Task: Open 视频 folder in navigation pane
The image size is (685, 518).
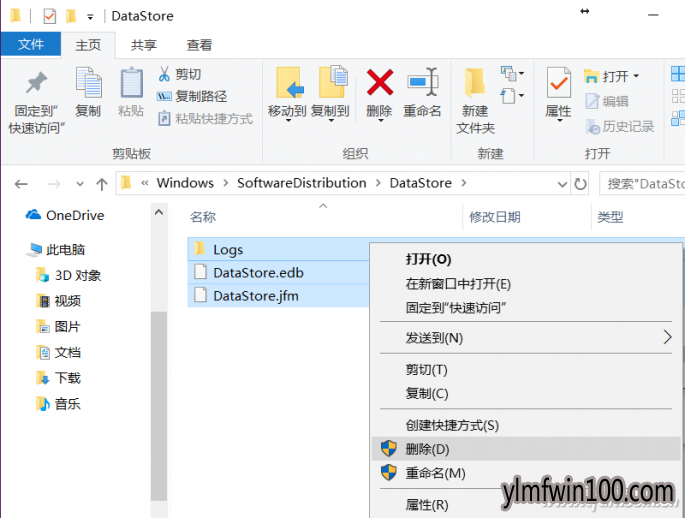Action: (58, 301)
